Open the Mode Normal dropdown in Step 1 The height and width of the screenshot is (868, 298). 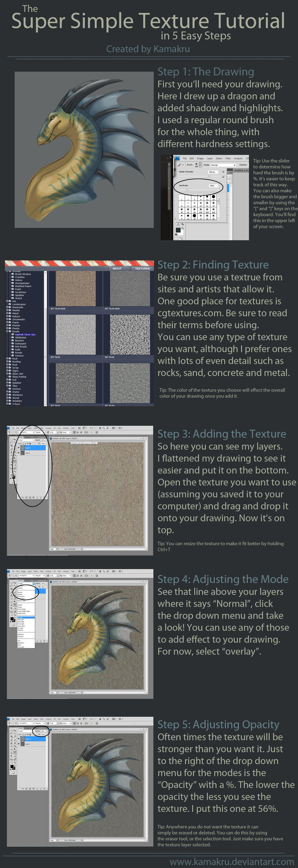(223, 165)
